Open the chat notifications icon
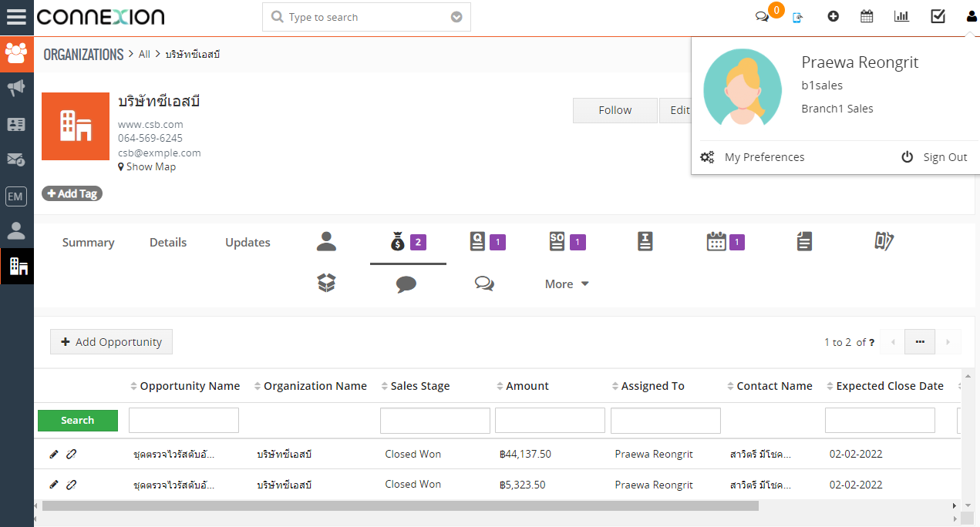This screenshot has width=980, height=527. pos(763,17)
